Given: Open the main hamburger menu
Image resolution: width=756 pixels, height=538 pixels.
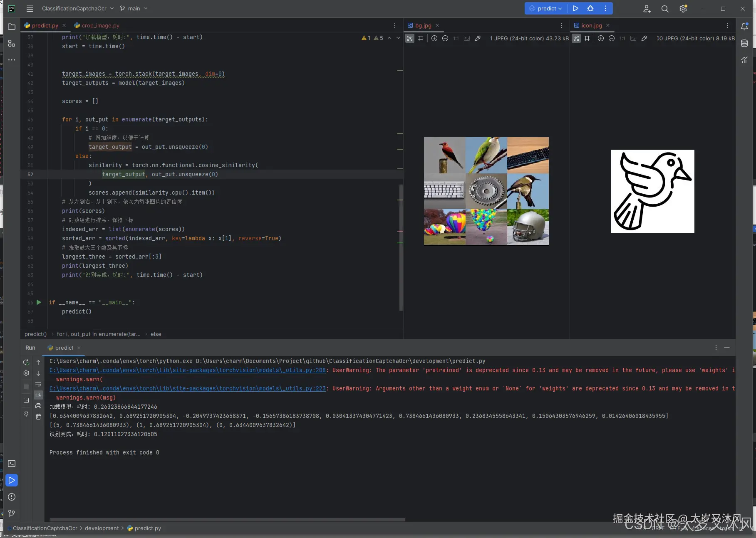Looking at the screenshot, I should tap(30, 9).
